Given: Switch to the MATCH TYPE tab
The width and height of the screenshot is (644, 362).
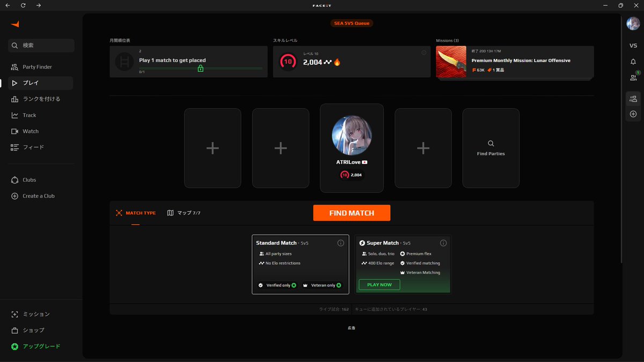Looking at the screenshot, I should click(x=136, y=213).
